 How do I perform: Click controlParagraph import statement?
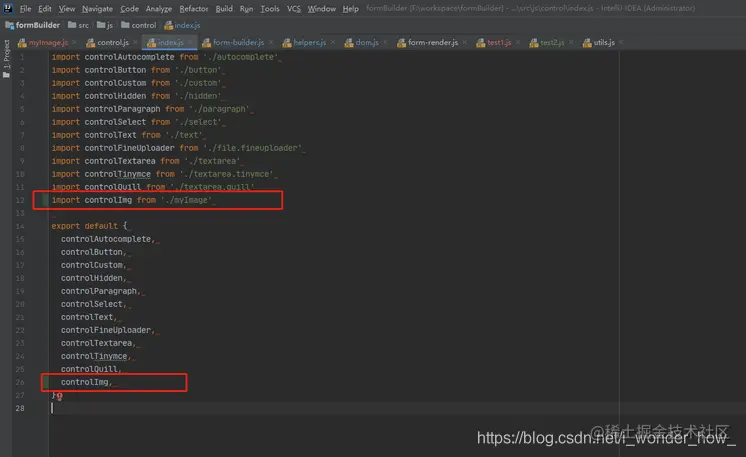tap(150, 109)
